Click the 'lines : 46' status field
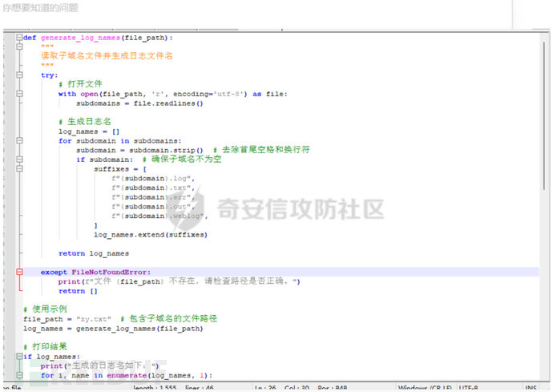 click(200, 388)
